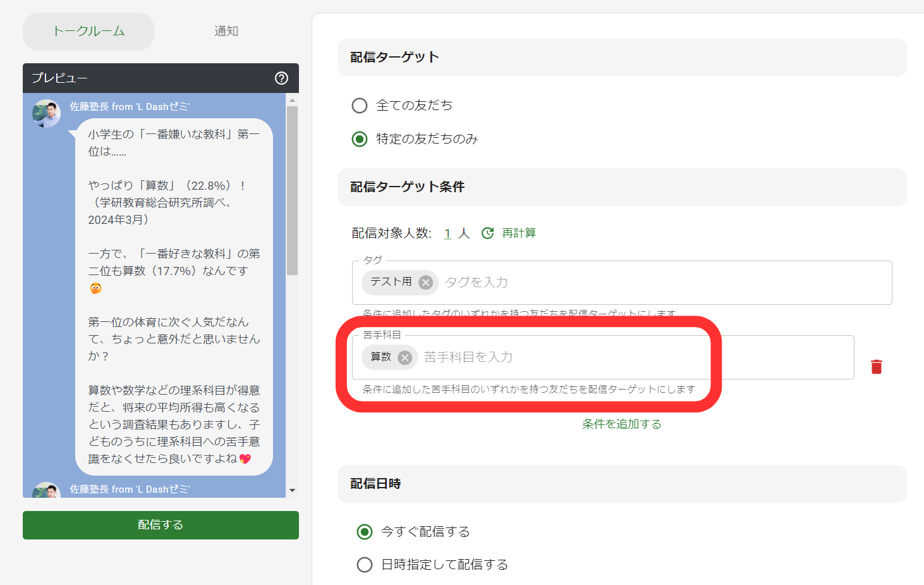Delete the 苦手科目 condition via trash icon

pyautogui.click(x=877, y=366)
